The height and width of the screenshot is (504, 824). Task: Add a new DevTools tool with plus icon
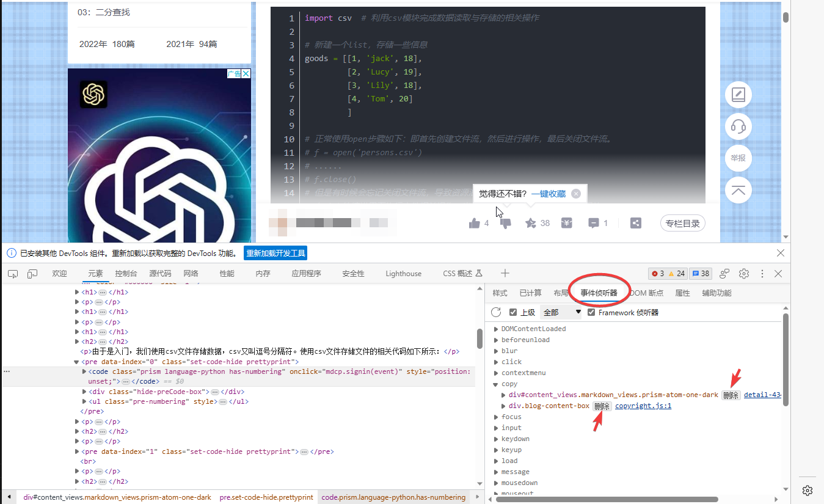(505, 273)
